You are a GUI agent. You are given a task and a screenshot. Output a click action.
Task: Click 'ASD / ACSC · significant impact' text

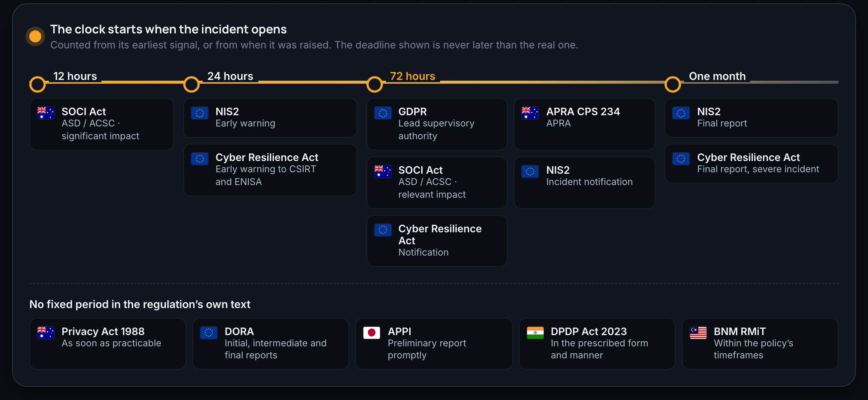[x=100, y=129]
